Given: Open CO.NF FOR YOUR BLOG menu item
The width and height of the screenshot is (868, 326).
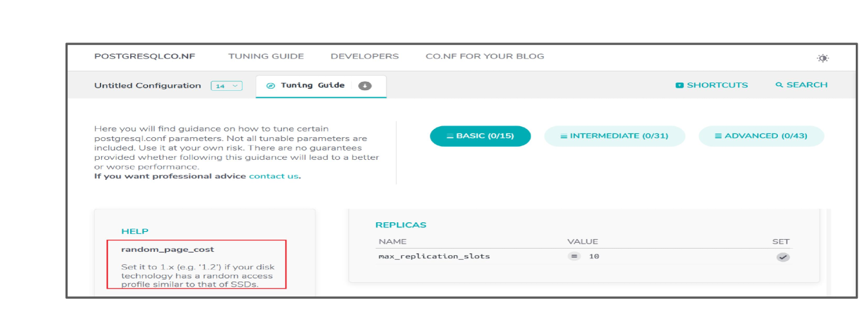Looking at the screenshot, I should pyautogui.click(x=485, y=56).
